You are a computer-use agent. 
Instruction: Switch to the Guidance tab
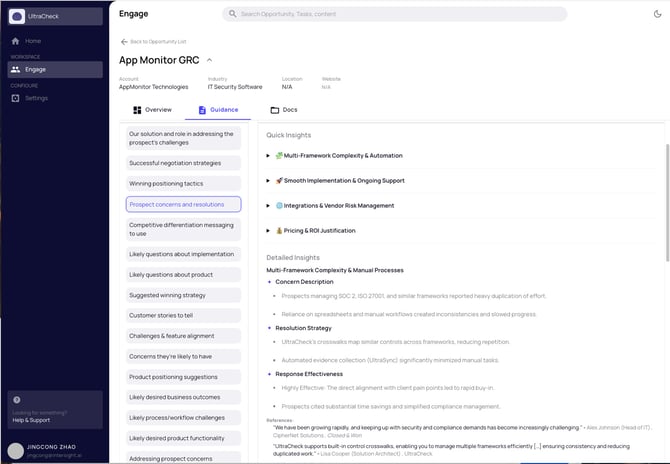(x=218, y=110)
